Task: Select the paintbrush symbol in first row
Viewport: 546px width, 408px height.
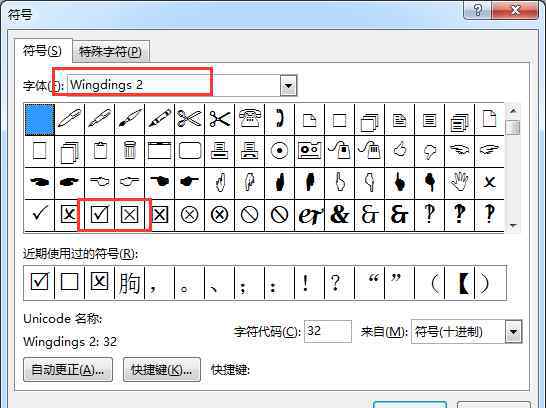Action: 130,119
